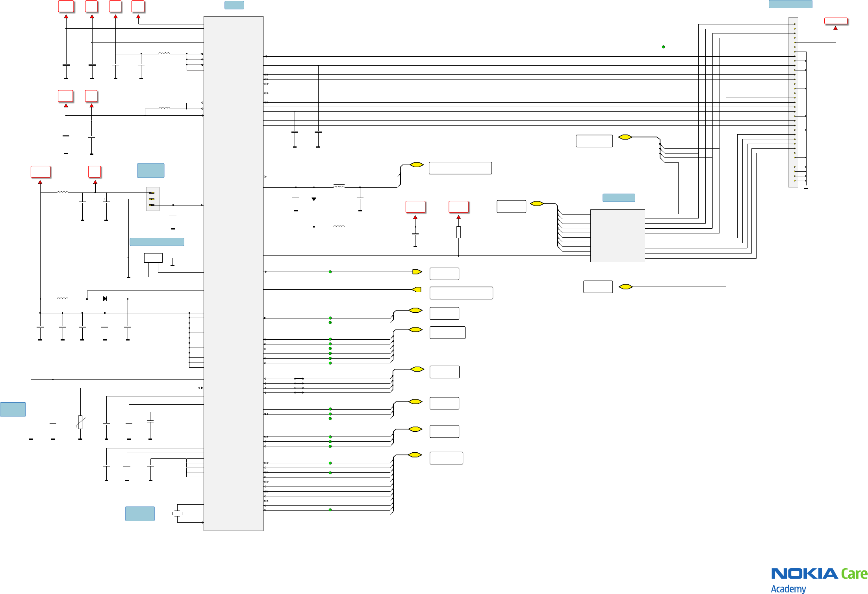Click the diode between the two center inductors
Image resolution: width=868 pixels, height=594 pixels.
[x=314, y=199]
